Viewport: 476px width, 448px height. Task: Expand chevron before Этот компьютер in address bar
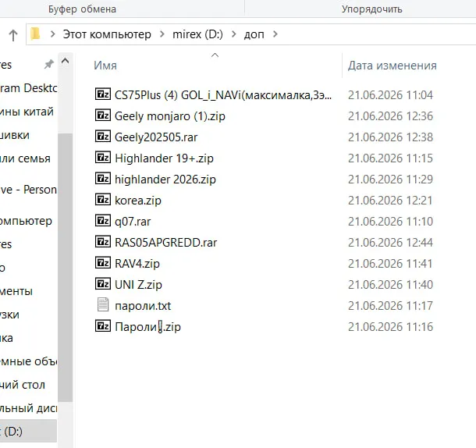point(52,34)
